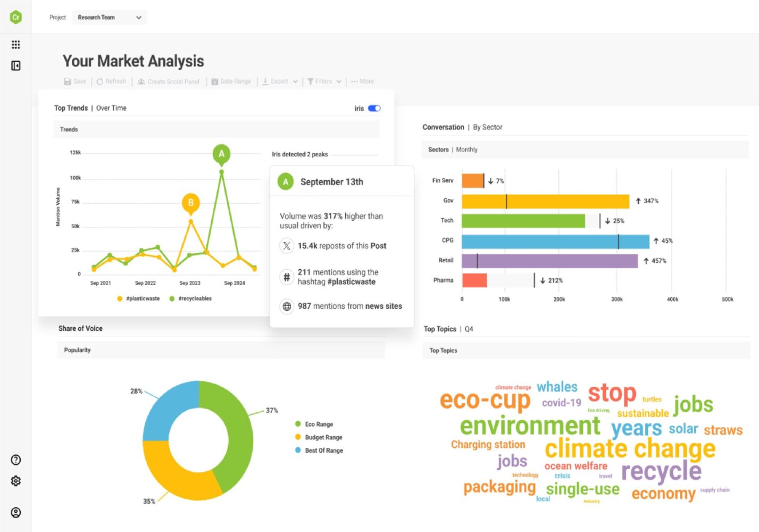The width and height of the screenshot is (759, 532).
Task: Open the Post link in popup
Action: [378, 246]
